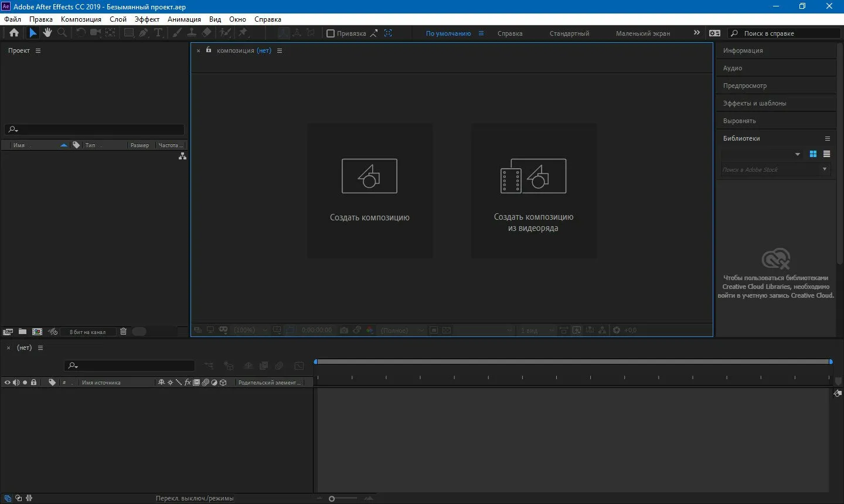Switch to the Стандартный workspace

pos(569,33)
